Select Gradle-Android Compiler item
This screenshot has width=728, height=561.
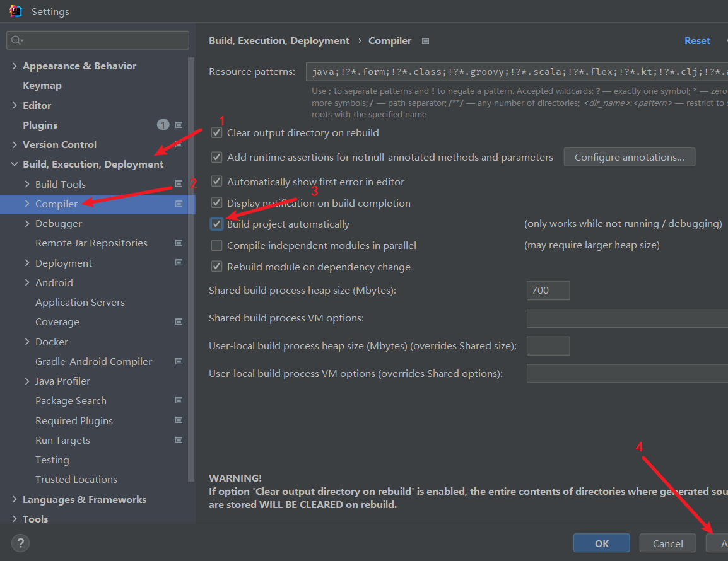tap(94, 361)
